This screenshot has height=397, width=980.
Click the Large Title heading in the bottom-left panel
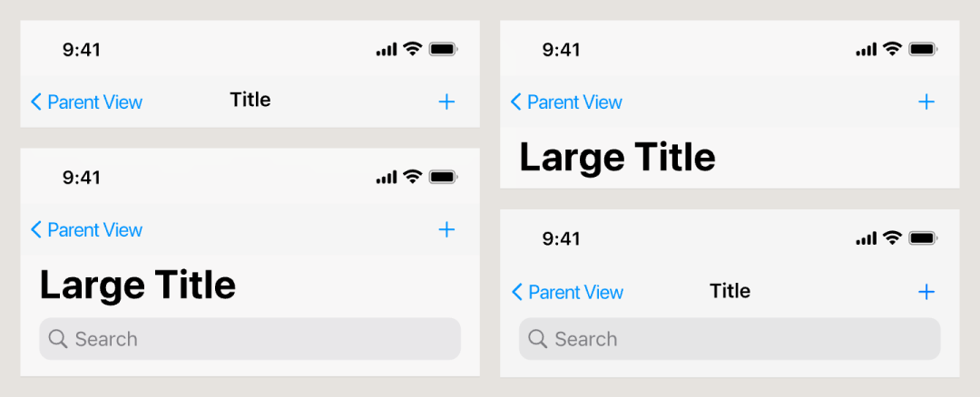click(138, 286)
